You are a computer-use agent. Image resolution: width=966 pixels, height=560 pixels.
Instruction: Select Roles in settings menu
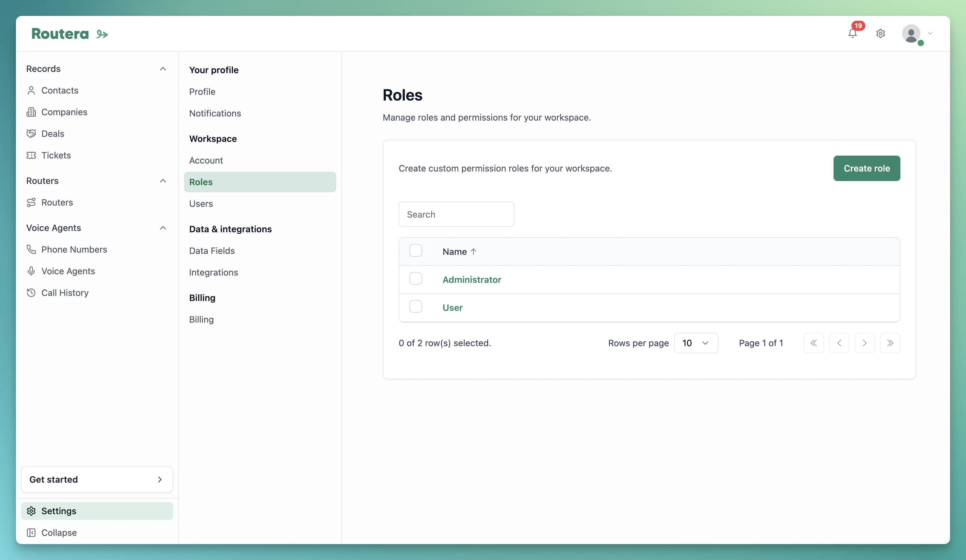(260, 182)
